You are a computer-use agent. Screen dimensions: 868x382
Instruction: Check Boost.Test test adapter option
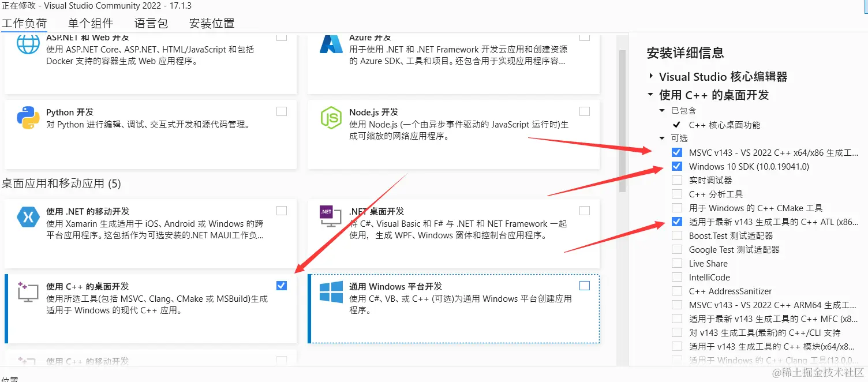[677, 235]
